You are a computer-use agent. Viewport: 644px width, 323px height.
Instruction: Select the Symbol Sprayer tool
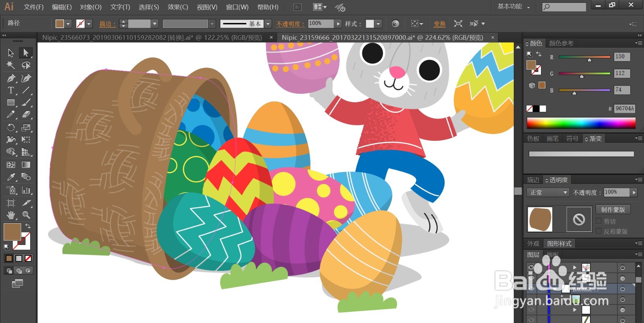tap(11, 190)
